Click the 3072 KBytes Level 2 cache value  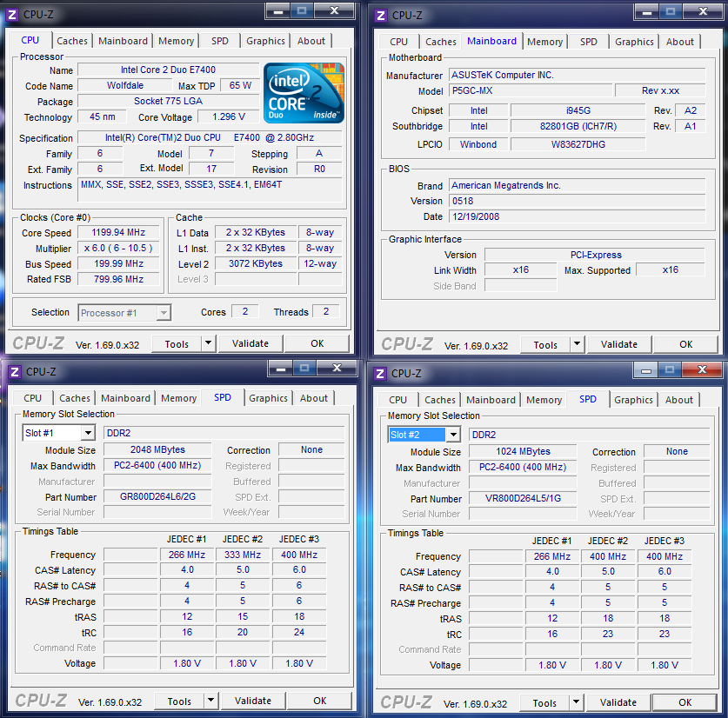256,263
